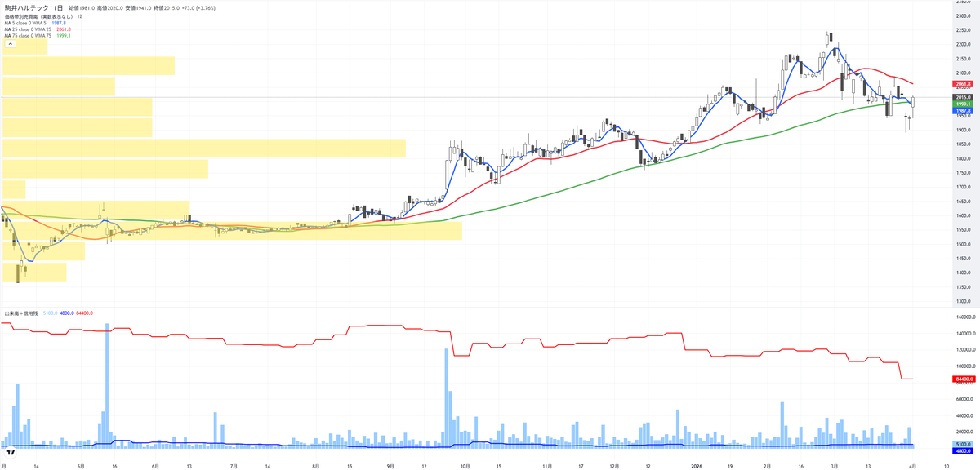The image size is (980, 470).
Task: Click the 高値2020.0 value in the header
Action: (x=112, y=7)
